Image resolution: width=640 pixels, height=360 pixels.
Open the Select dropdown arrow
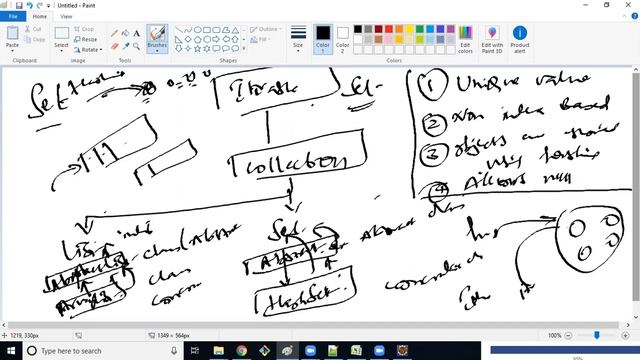pos(62,51)
